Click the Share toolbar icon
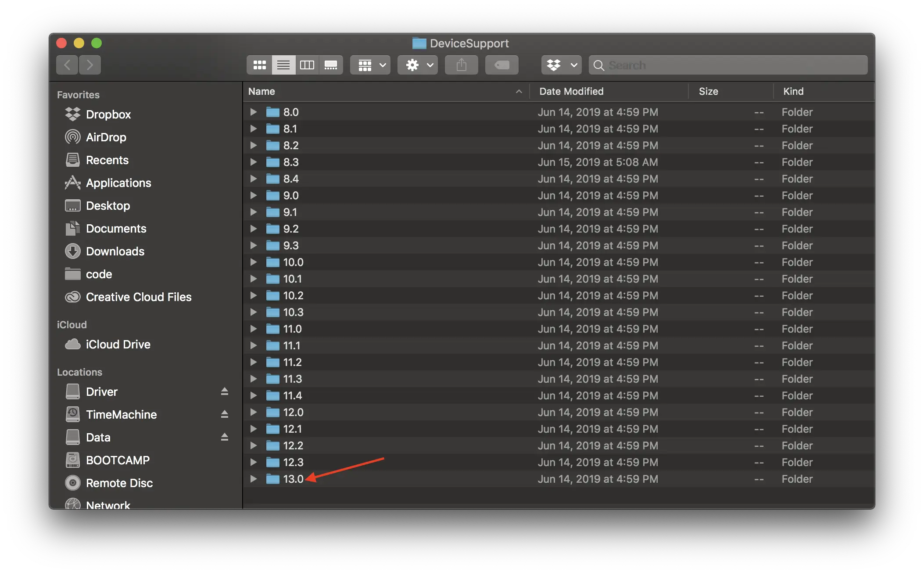The height and width of the screenshot is (574, 924). tap(461, 65)
